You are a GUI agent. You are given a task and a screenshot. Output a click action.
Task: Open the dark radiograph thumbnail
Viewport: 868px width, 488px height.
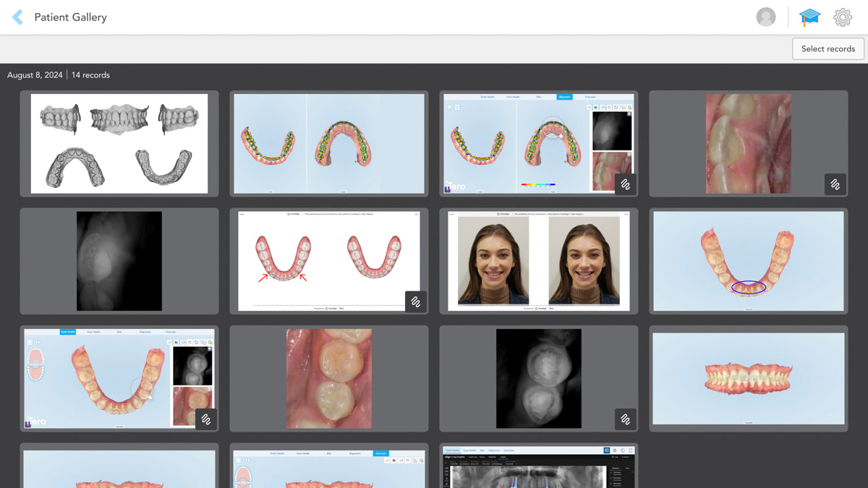119,261
